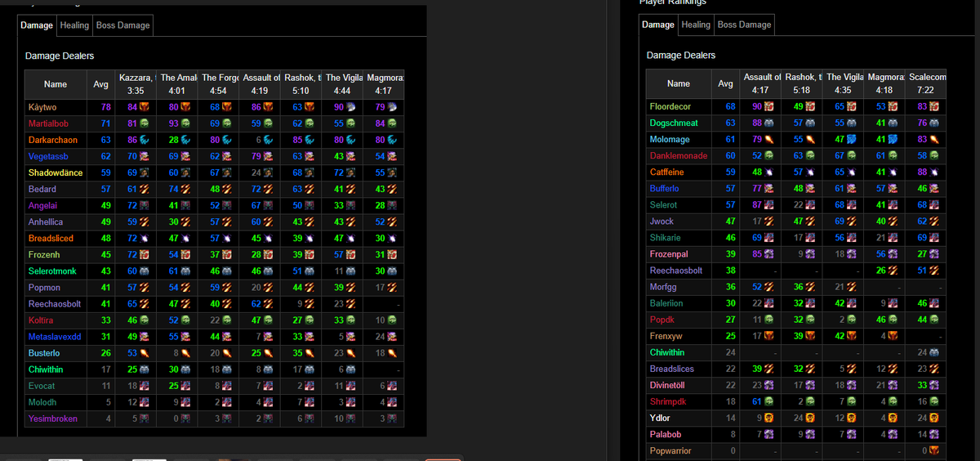Click spec icon in Jwock's Scalecommander cell
This screenshot has width=980, height=461.
[934, 222]
